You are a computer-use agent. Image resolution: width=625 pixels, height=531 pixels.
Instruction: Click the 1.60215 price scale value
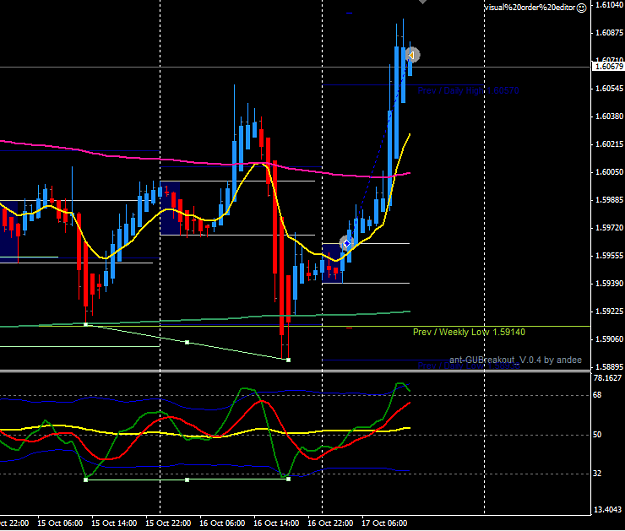[x=609, y=144]
